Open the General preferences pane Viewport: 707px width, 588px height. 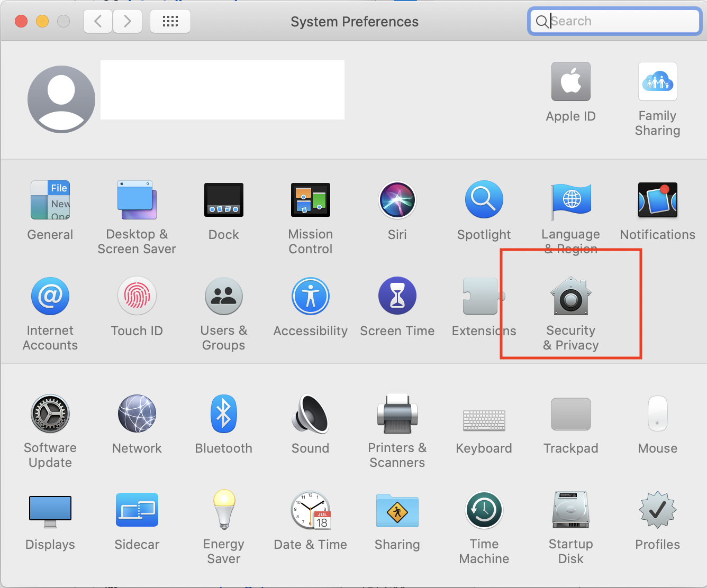[50, 200]
